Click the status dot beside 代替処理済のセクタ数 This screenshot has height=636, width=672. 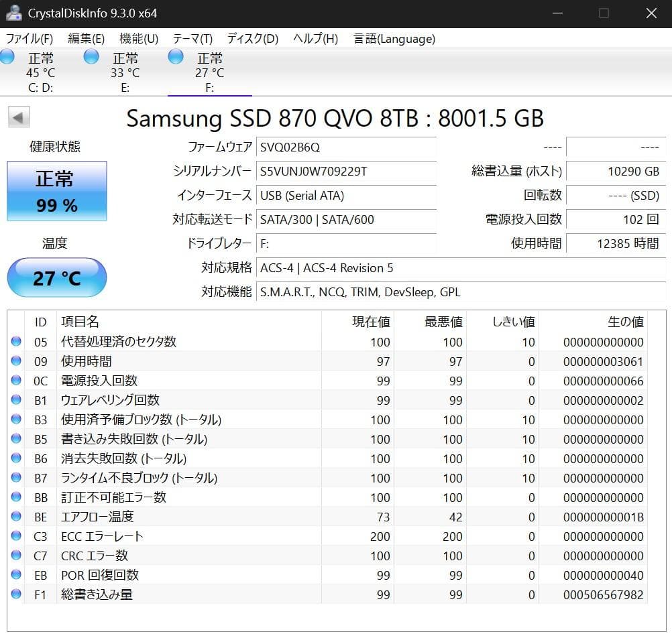15,342
